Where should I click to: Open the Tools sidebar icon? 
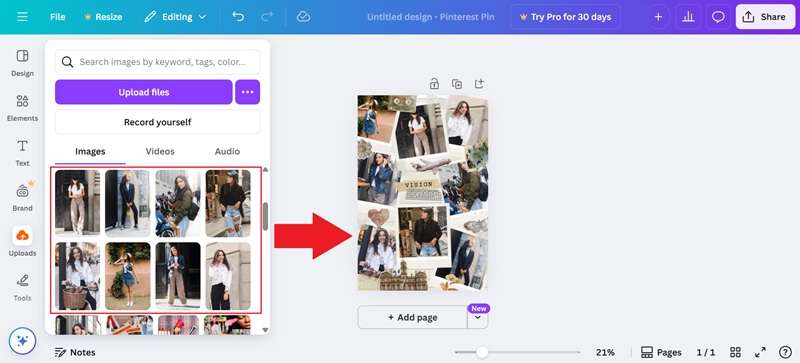(22, 287)
